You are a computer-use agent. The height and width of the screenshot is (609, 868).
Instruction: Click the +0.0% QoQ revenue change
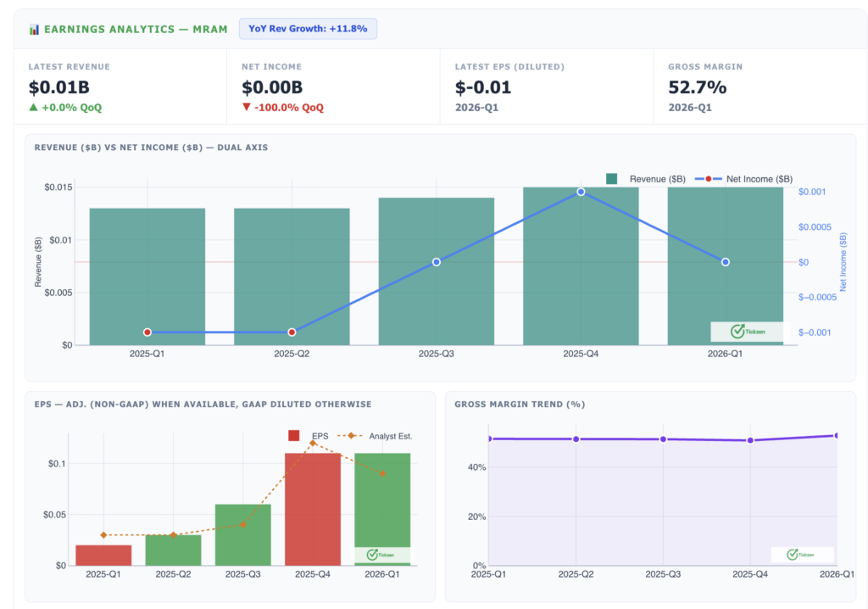tap(65, 108)
